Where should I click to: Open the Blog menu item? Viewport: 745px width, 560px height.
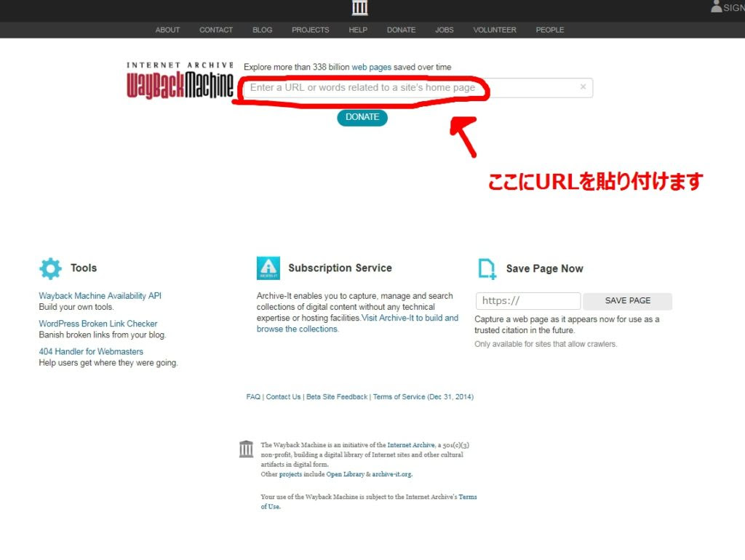click(x=262, y=30)
